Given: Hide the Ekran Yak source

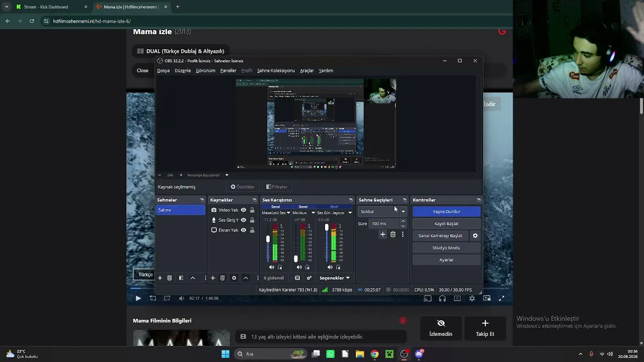Looking at the screenshot, I should (x=244, y=230).
